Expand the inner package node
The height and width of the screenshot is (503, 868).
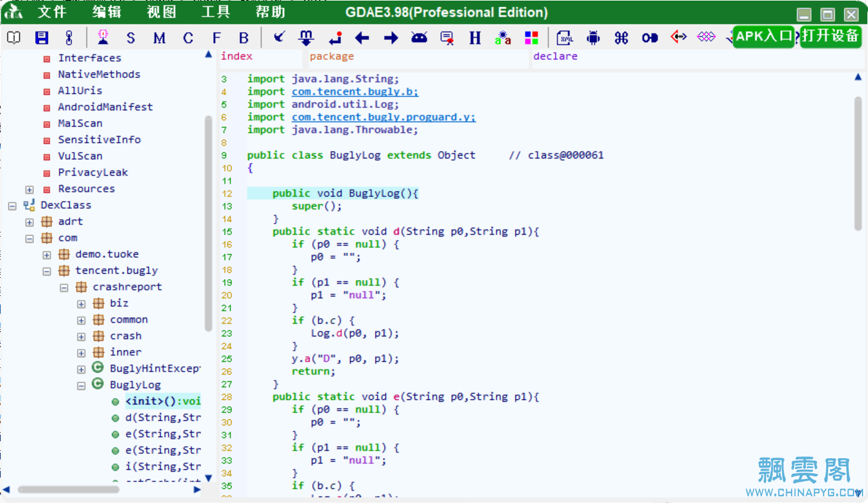[x=81, y=353]
